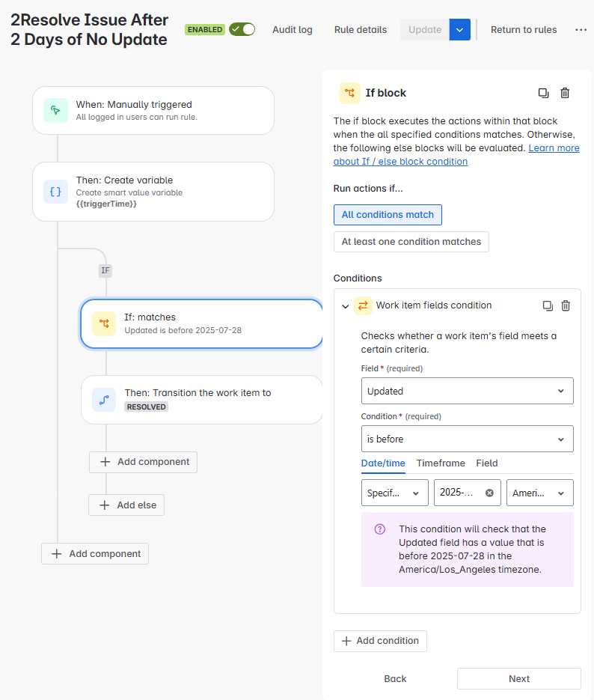Select the Transition work item to Resolved card
This screenshot has width=594, height=700.
tap(201, 400)
